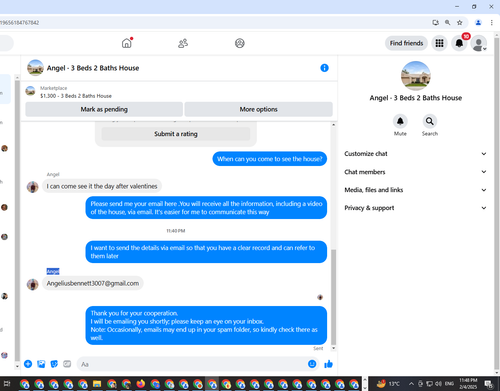
Task: Choose a GIF using the GIF icon
Action: 67,364
